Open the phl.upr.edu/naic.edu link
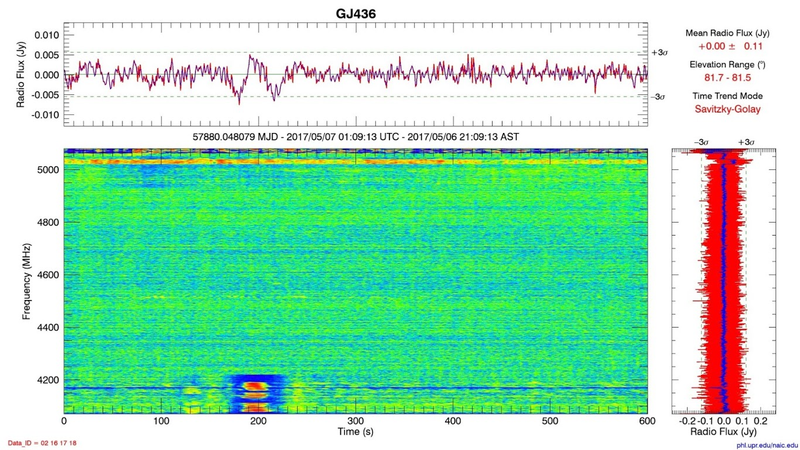The image size is (800, 450). 768,445
